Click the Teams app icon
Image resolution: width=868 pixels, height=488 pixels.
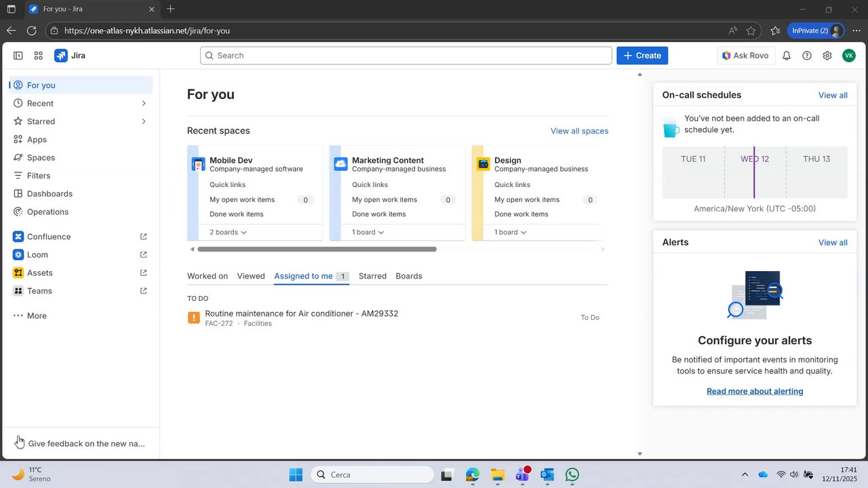tap(18, 291)
